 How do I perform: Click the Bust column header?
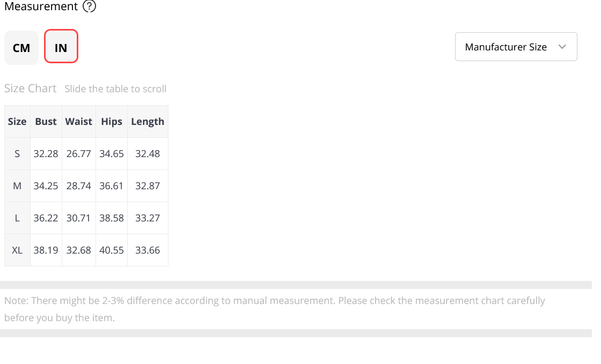(x=46, y=121)
